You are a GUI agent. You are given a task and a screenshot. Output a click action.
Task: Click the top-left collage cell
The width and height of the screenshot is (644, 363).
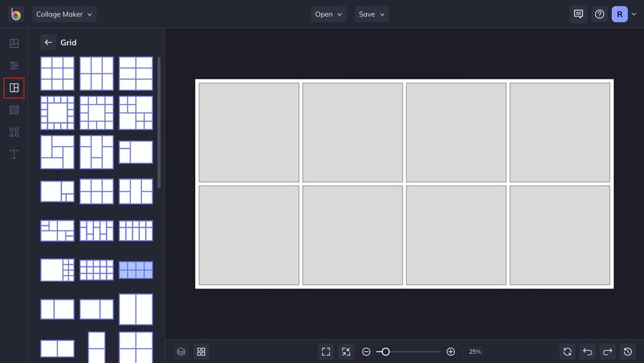pos(249,132)
